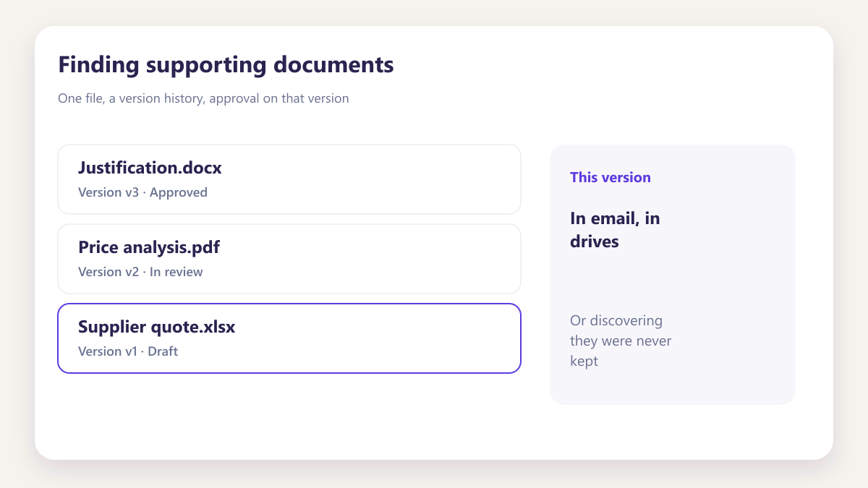Click the 'Version v1 · Draft' status text
This screenshot has width=868, height=488.
click(128, 351)
